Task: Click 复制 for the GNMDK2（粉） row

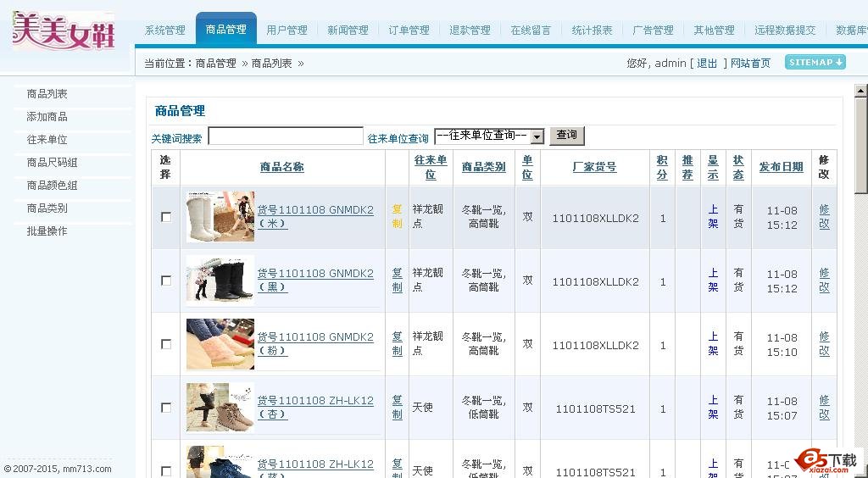Action: pyautogui.click(x=398, y=344)
